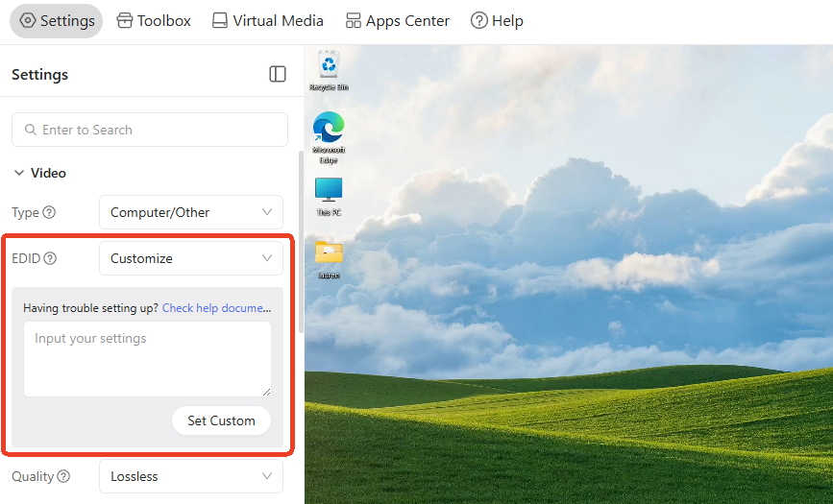Select the folder icon on the desktop
Image resolution: width=833 pixels, height=504 pixels.
329,258
